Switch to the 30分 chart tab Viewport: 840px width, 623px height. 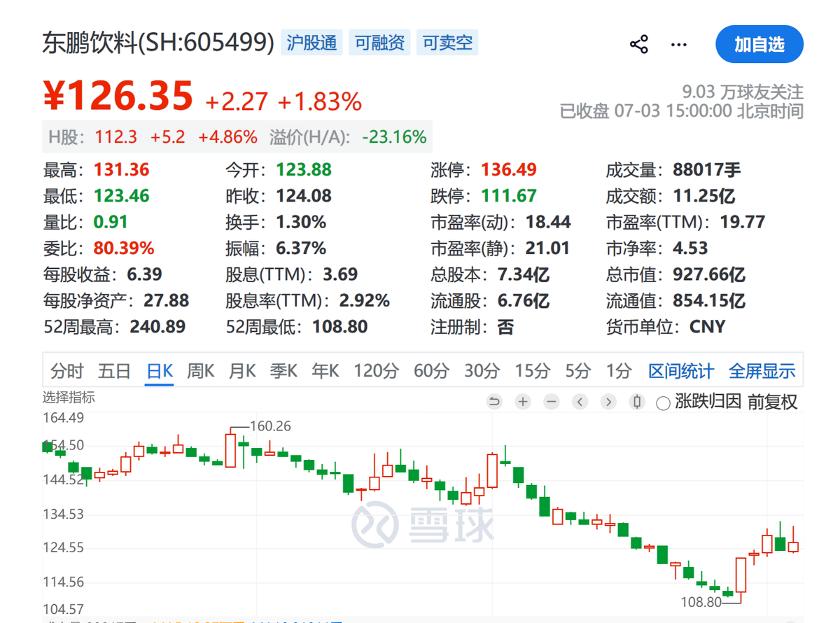482,370
